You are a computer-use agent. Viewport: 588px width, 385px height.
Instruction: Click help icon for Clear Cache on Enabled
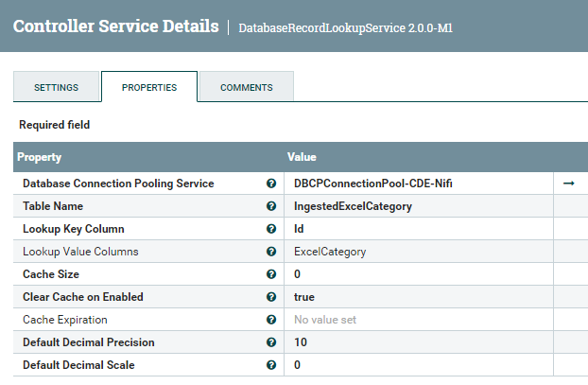click(x=271, y=297)
